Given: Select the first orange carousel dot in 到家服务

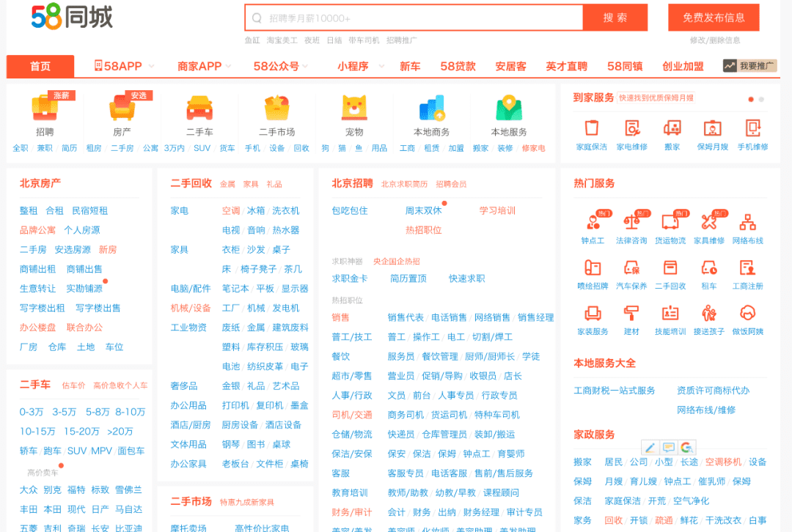Looking at the screenshot, I should (751, 99).
